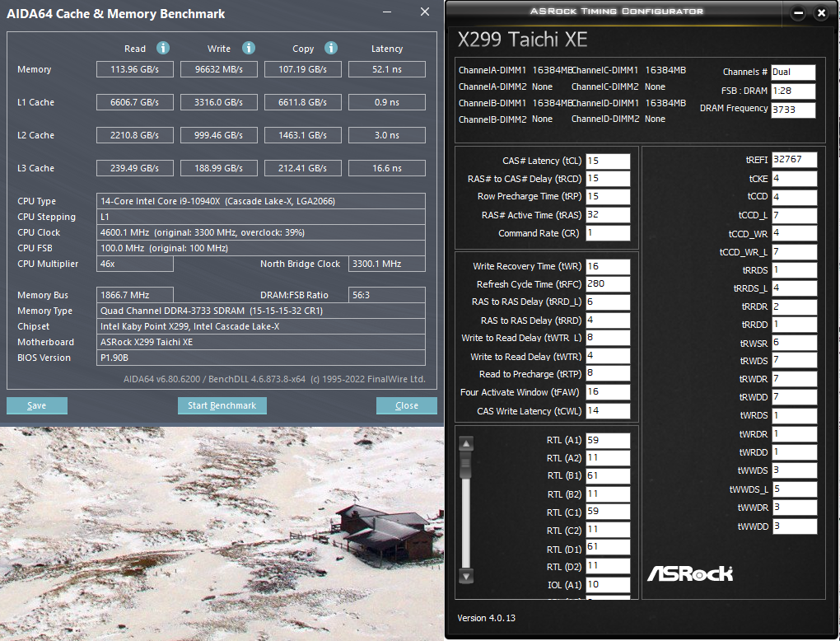Select the Command Rate (CR) field
Image resolution: width=840 pixels, height=641 pixels.
coord(608,233)
